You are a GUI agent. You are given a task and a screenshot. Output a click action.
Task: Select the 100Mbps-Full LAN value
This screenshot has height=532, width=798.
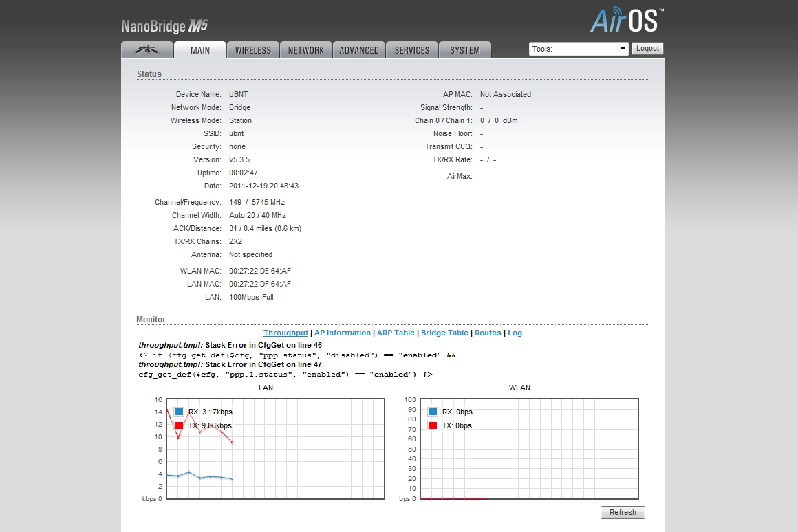point(251,297)
